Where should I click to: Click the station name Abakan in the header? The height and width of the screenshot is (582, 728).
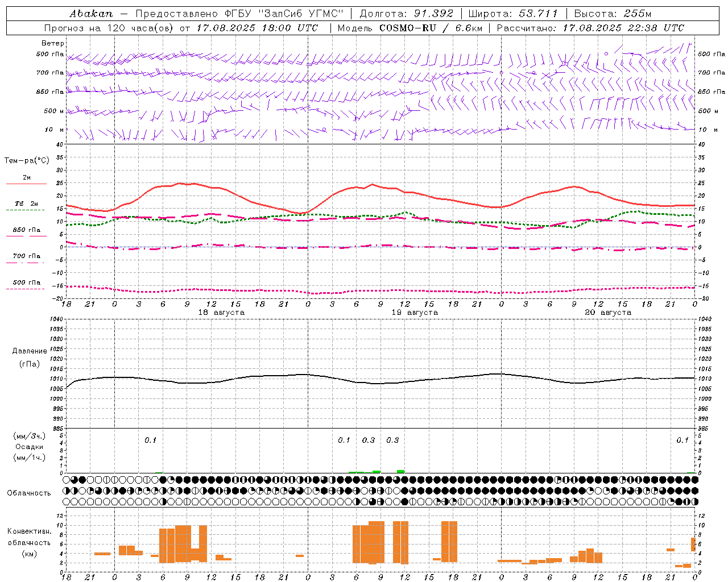click(91, 14)
